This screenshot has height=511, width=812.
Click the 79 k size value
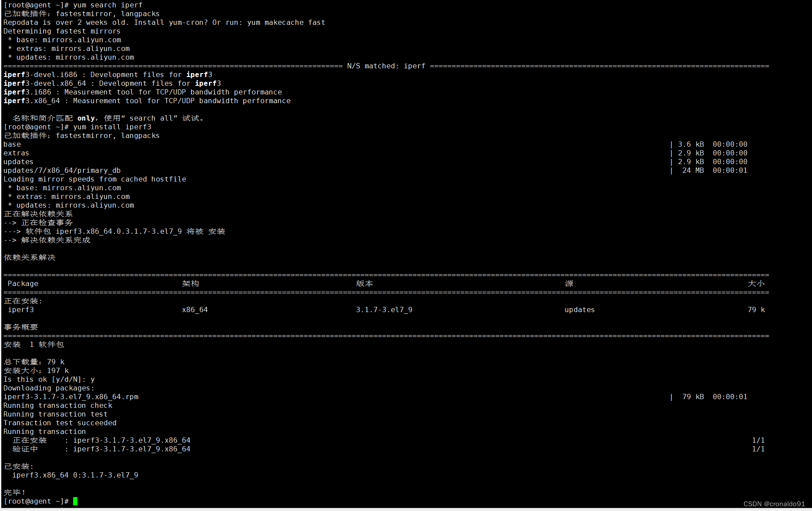coord(755,309)
